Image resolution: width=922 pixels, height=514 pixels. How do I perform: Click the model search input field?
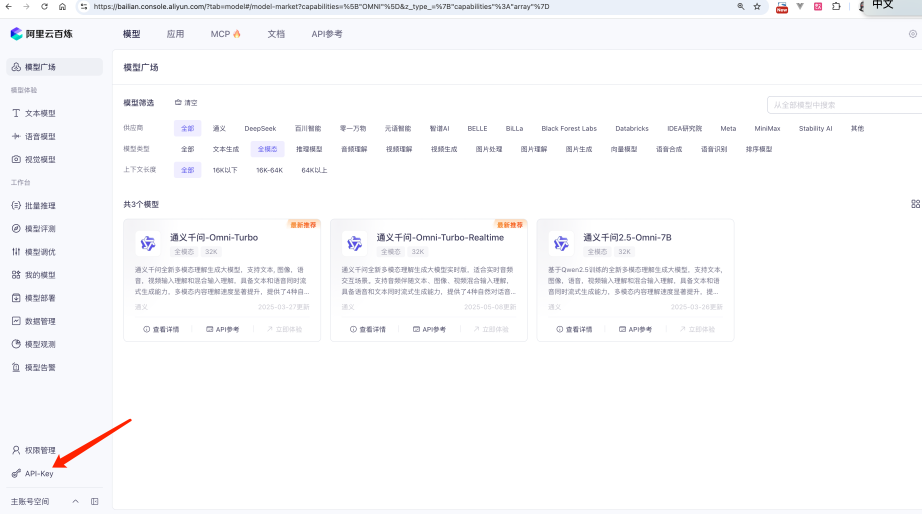click(x=840, y=105)
